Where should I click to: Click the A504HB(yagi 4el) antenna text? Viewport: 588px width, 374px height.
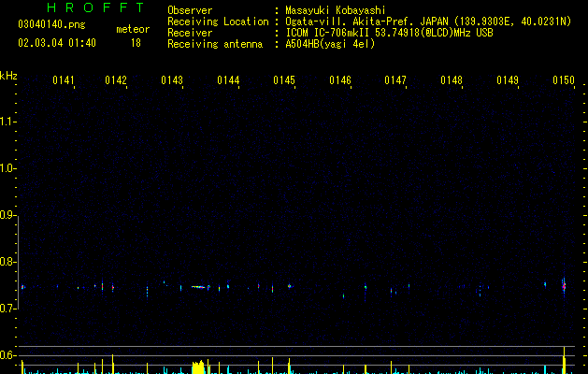click(x=330, y=44)
